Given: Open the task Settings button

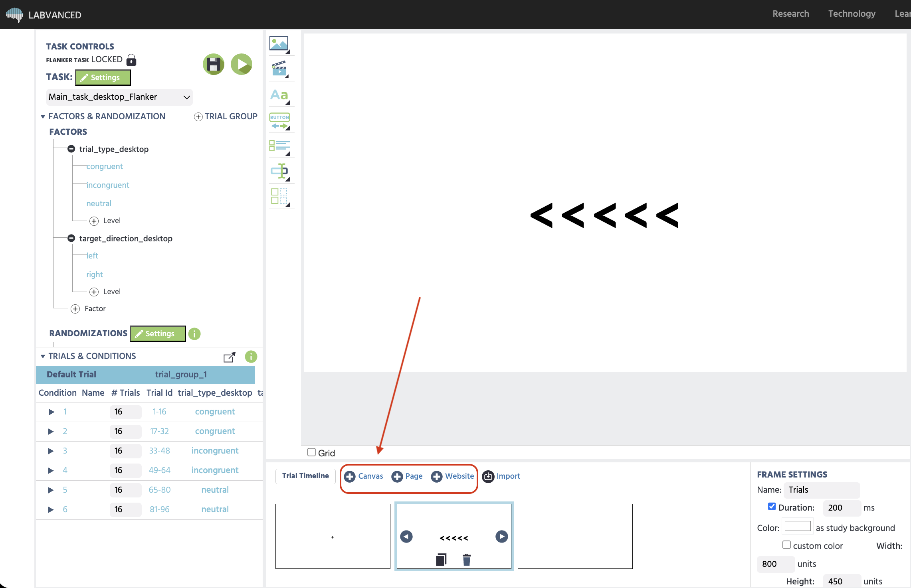Looking at the screenshot, I should [103, 77].
